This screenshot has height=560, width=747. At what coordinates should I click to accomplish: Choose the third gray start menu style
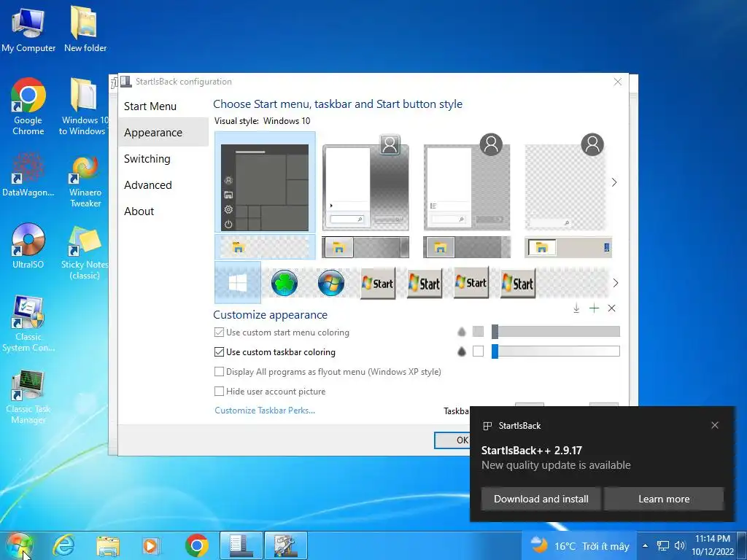(x=467, y=183)
